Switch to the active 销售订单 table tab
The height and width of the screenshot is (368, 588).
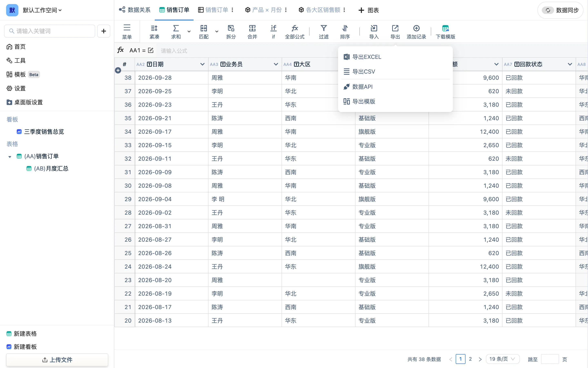(174, 10)
